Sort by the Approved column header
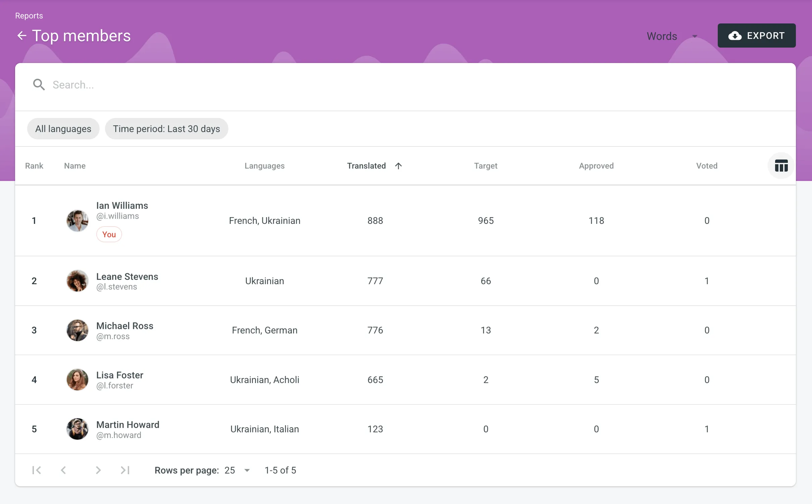The image size is (812, 504). click(596, 166)
